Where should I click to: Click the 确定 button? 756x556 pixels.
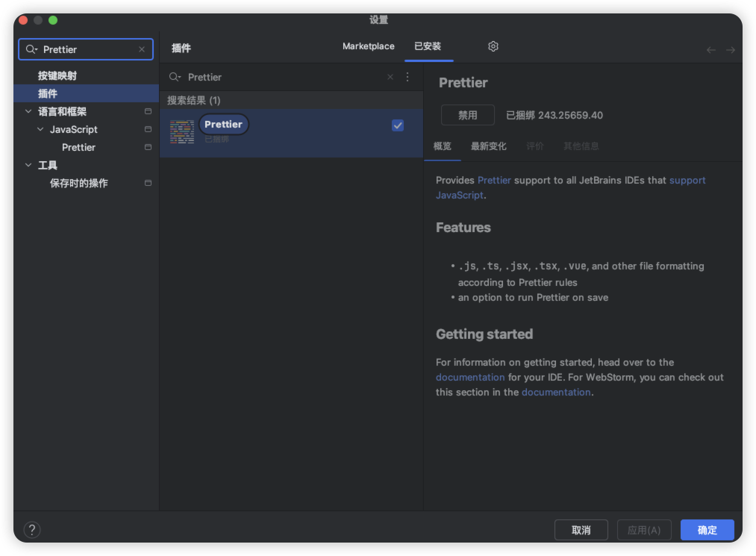click(707, 530)
